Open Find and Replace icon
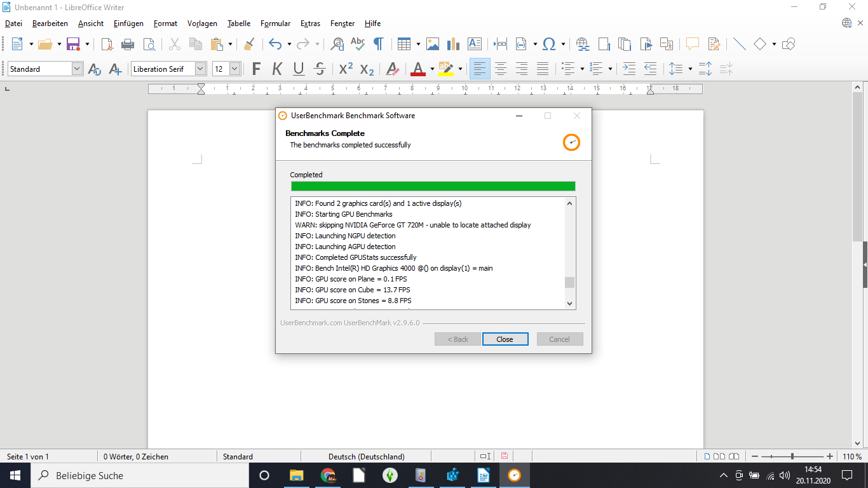Viewport: 868px width, 488px height. click(x=337, y=44)
